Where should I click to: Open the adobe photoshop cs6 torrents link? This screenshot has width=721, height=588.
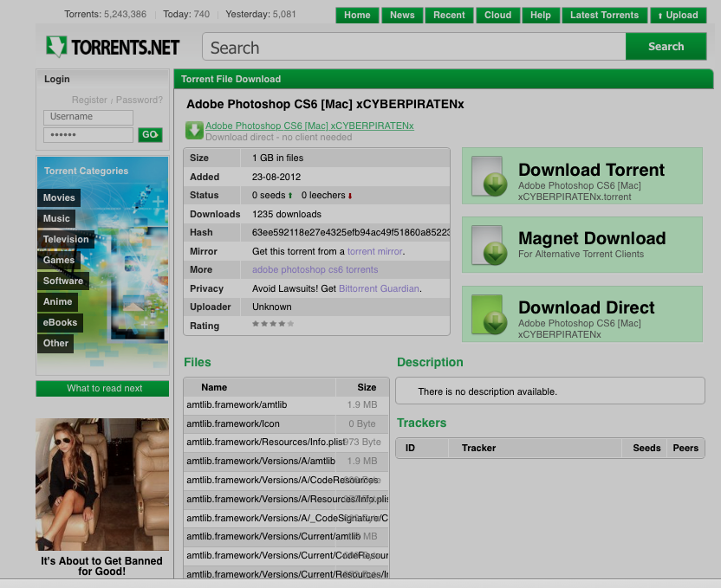(x=315, y=269)
